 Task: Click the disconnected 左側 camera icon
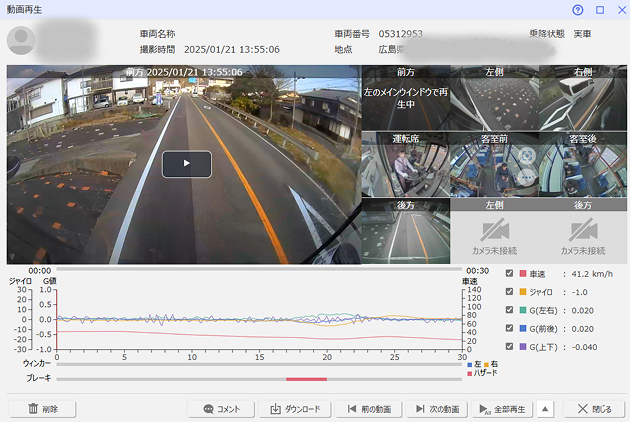(x=494, y=229)
